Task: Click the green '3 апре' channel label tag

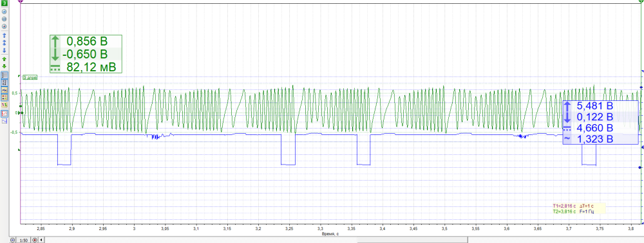Action: (30, 76)
